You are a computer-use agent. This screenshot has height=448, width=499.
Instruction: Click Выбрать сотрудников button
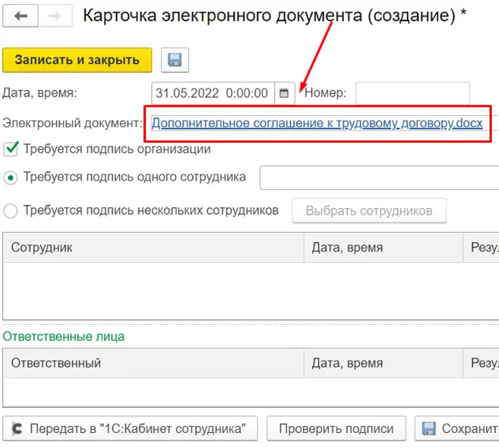tap(369, 211)
